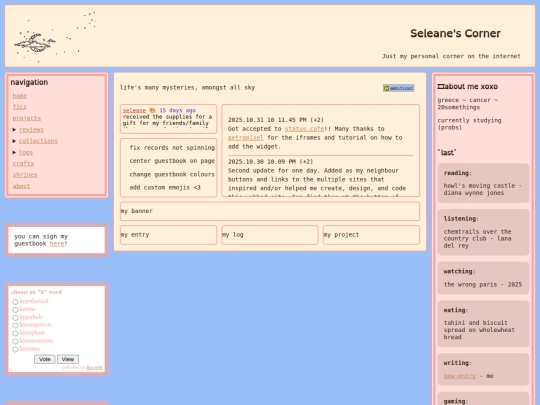Click the 'tahini and biscuit spread' eating entry
The width and height of the screenshot is (540, 405).
479,330
